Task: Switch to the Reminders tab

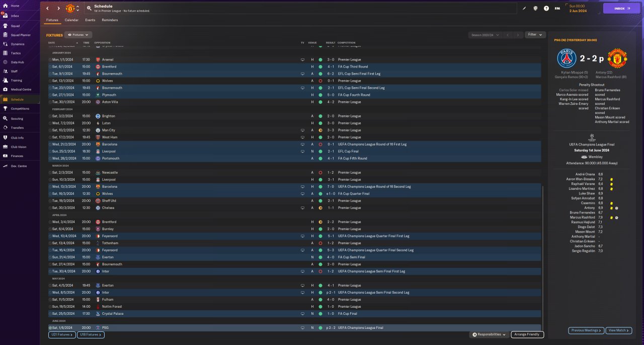Action: pos(110,20)
